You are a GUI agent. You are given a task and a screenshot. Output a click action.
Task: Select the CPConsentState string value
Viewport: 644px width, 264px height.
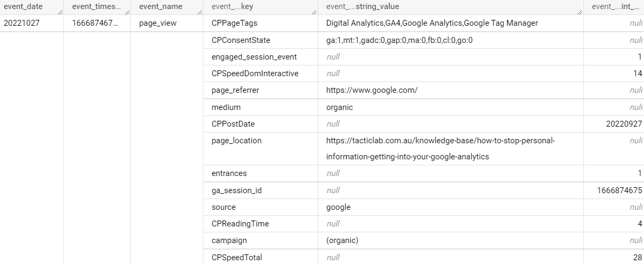click(399, 40)
